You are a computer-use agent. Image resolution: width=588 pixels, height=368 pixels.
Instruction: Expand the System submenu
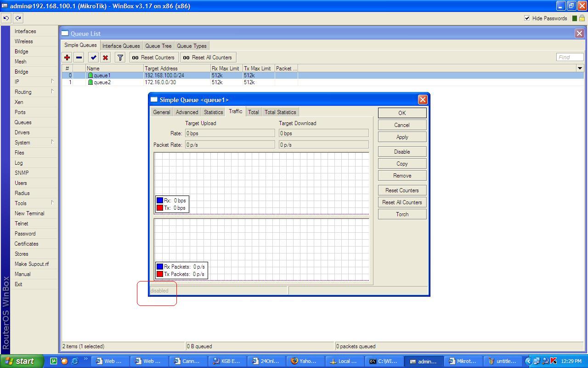click(x=52, y=142)
